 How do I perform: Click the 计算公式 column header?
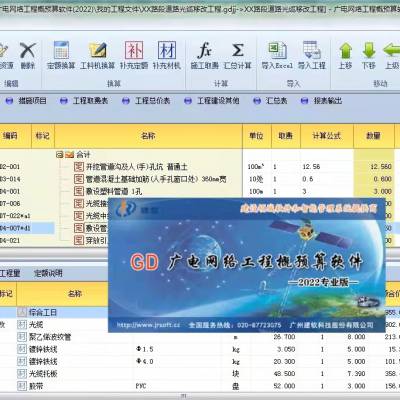tap(327, 136)
